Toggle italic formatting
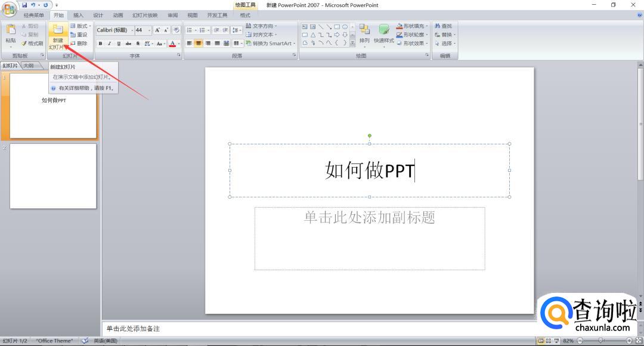The height and width of the screenshot is (346, 644). pos(109,44)
